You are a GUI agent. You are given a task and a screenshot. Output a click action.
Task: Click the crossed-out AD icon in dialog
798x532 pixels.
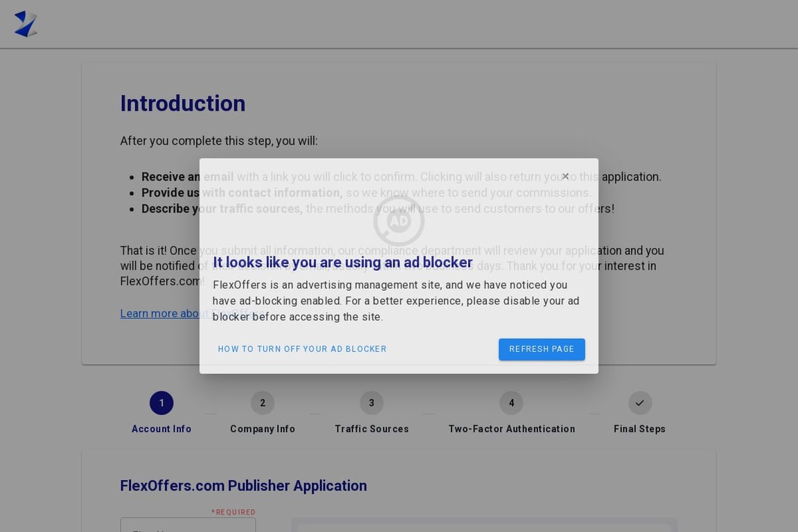[x=398, y=221]
